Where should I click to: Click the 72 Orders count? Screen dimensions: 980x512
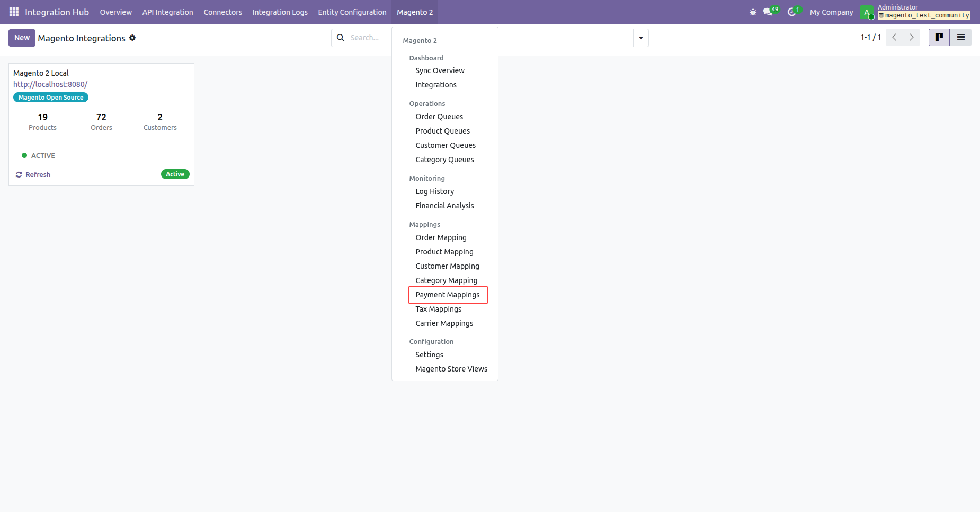[x=101, y=122]
